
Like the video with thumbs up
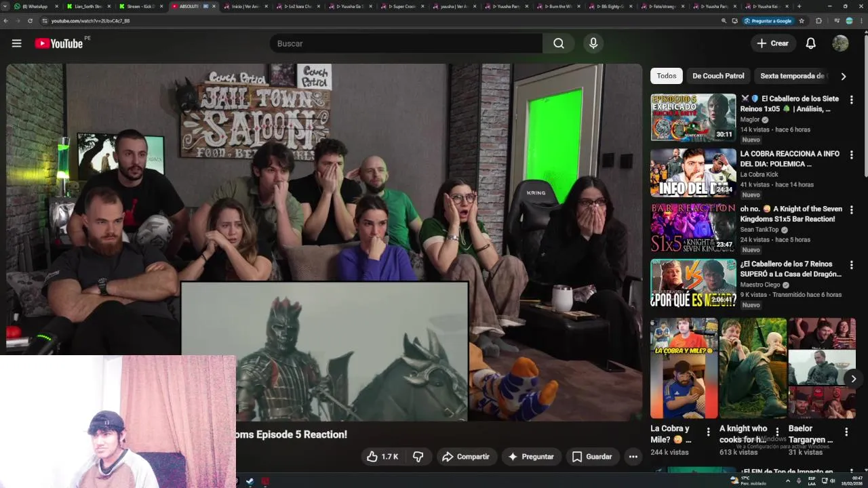[382, 457]
